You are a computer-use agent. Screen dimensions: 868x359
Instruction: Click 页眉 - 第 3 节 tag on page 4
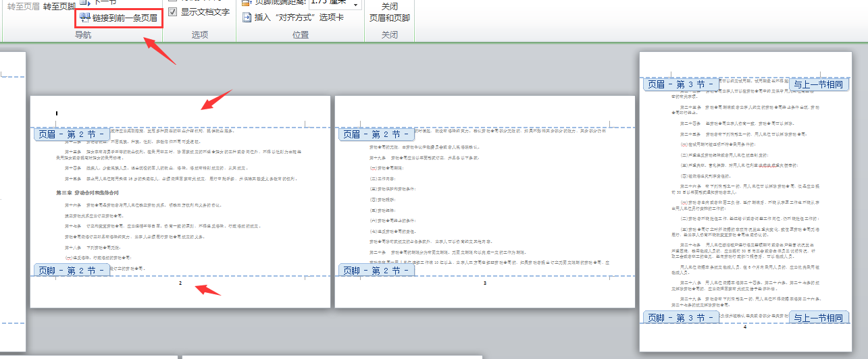pyautogui.click(x=682, y=84)
